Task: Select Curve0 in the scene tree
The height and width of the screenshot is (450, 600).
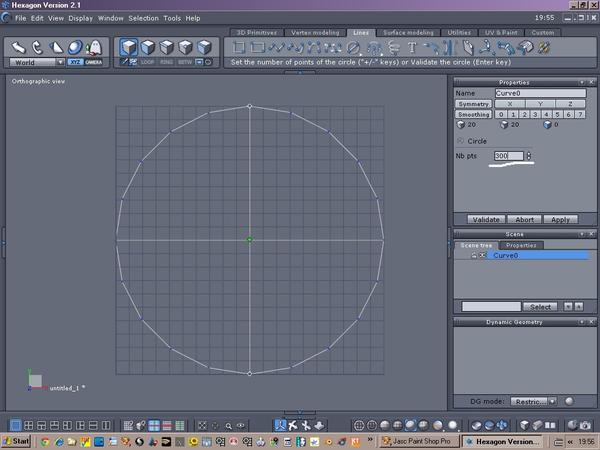Action: point(506,255)
